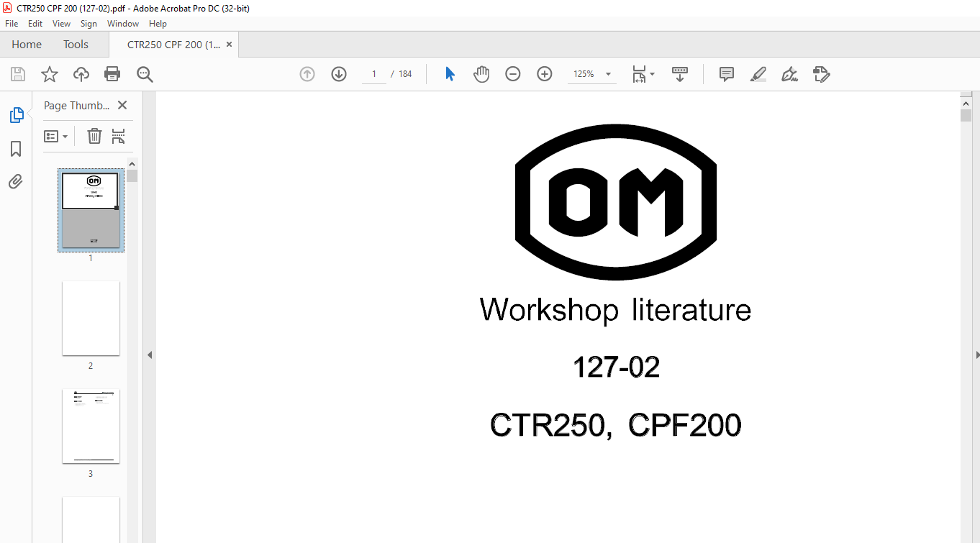Select the highlight text tool
Screen dimensions: 980x543
(x=758, y=74)
